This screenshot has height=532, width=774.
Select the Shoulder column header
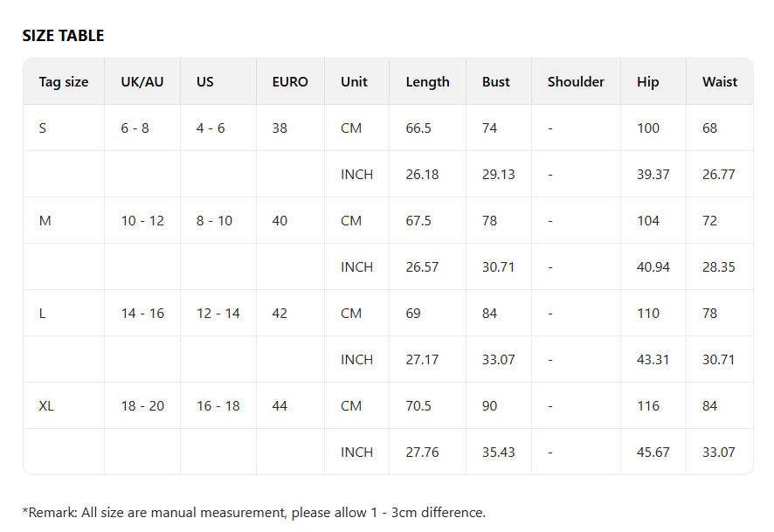click(576, 82)
